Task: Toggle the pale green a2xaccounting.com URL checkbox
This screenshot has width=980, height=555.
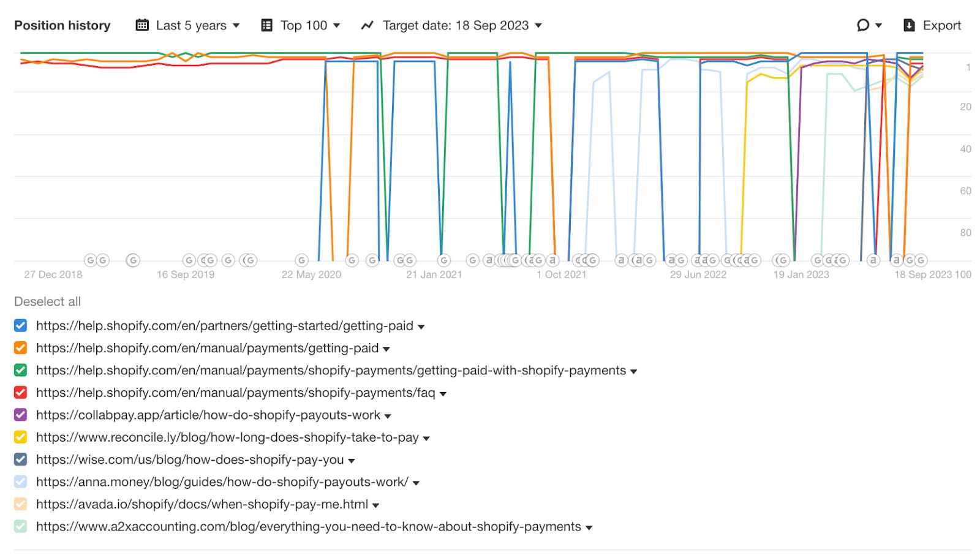Action: (20, 526)
